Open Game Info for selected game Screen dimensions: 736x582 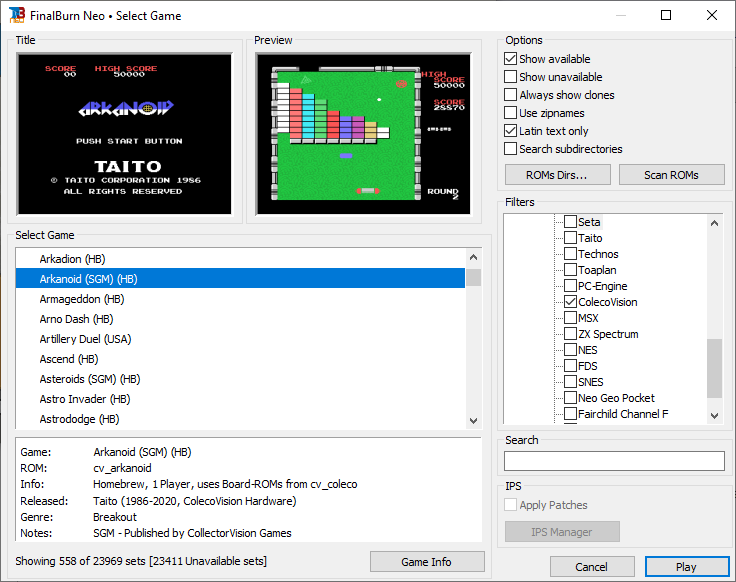coord(427,562)
